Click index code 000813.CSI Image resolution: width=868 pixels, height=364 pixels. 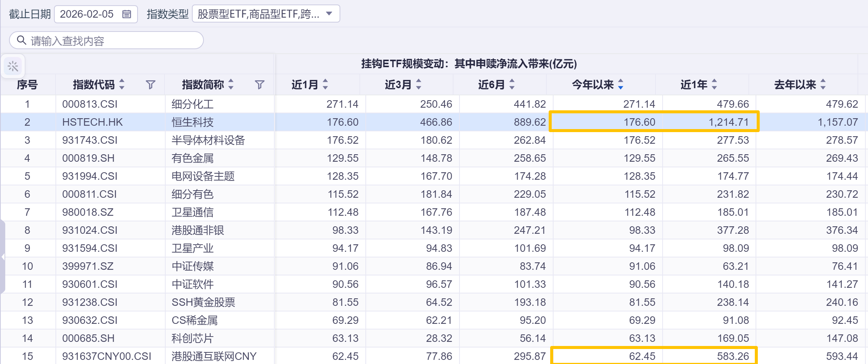(90, 104)
